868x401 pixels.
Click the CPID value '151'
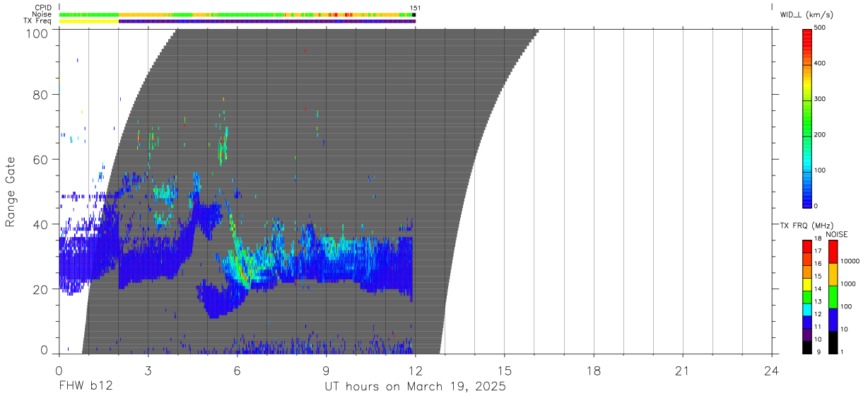[415, 8]
